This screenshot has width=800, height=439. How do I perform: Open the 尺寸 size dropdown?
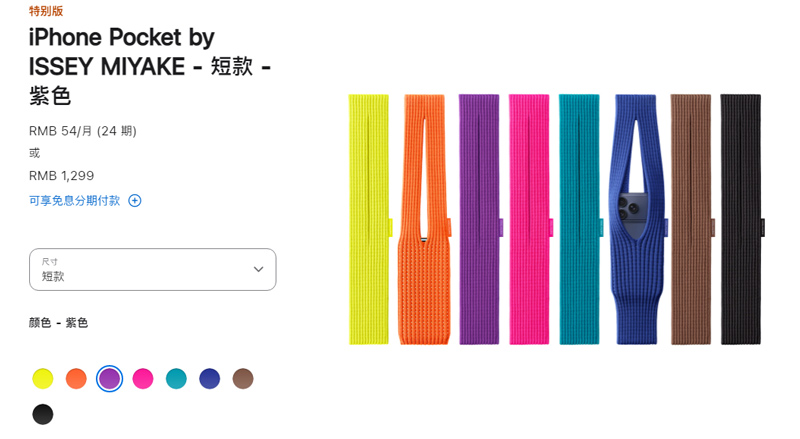(x=153, y=270)
